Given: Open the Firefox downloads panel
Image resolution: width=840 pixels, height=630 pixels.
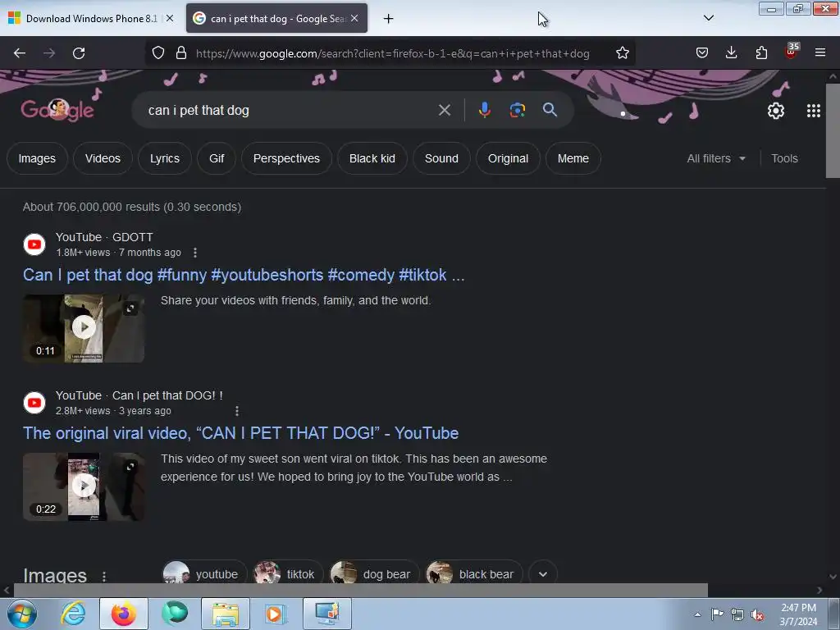Looking at the screenshot, I should (x=731, y=52).
